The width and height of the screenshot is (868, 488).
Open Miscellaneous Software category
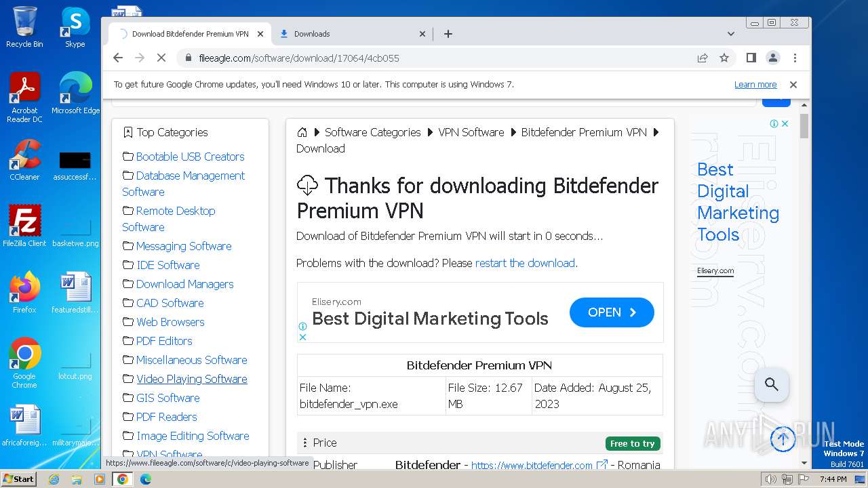point(192,360)
